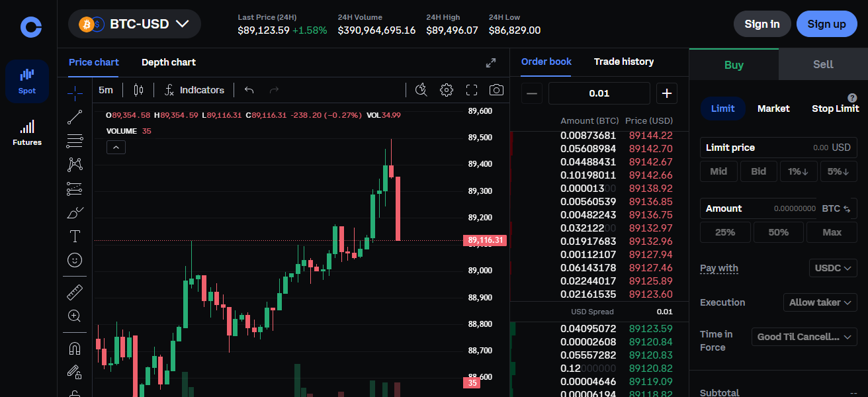The height and width of the screenshot is (397, 868).
Task: Click the Limit price input field
Action: [x=778, y=147]
